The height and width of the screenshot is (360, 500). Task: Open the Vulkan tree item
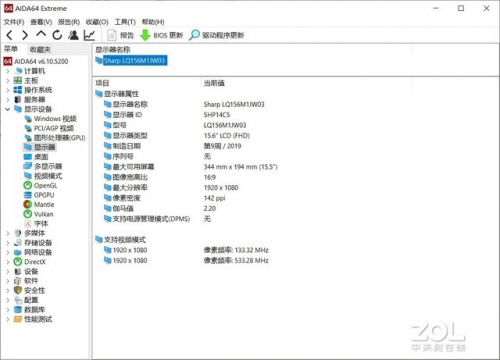point(39,214)
